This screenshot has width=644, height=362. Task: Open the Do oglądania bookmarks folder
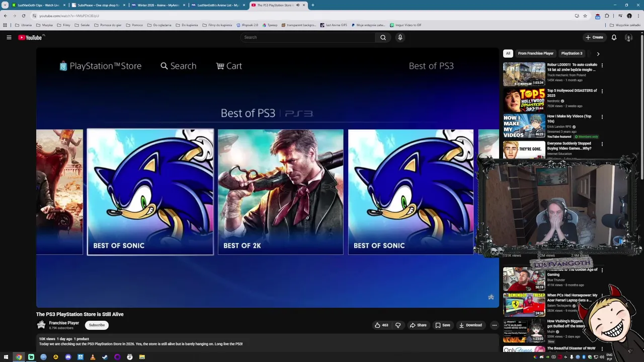(159, 25)
